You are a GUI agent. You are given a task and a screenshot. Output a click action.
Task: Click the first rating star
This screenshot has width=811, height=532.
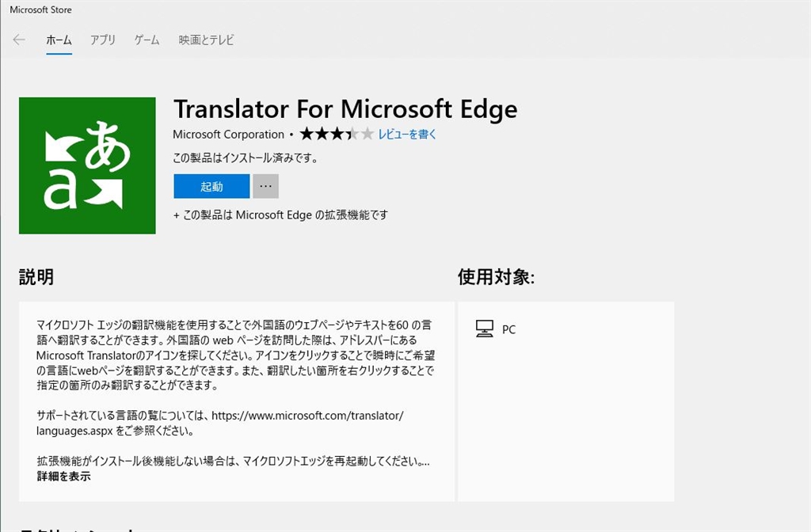click(x=307, y=134)
